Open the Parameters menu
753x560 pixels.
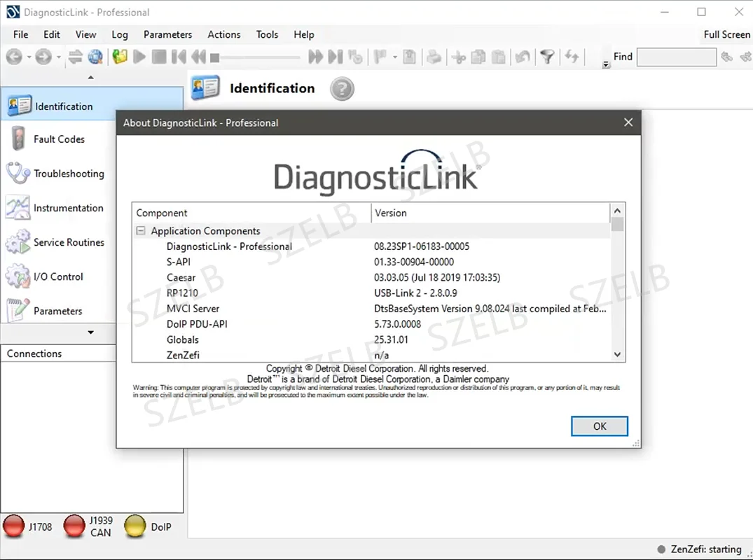pos(167,34)
